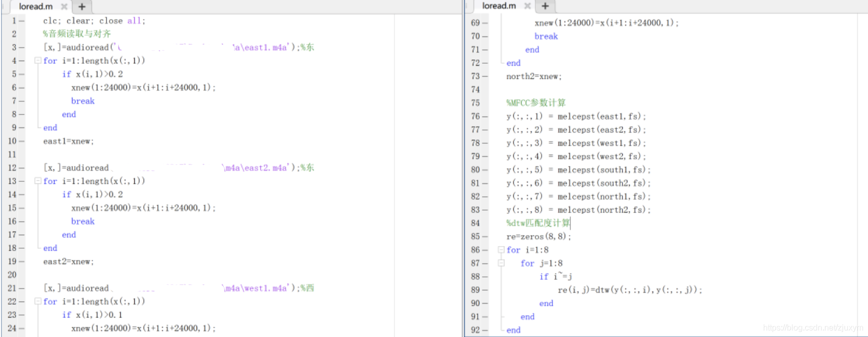Click the 'break' keyword on line 70
Image resolution: width=868 pixels, height=337 pixels.
546,36
